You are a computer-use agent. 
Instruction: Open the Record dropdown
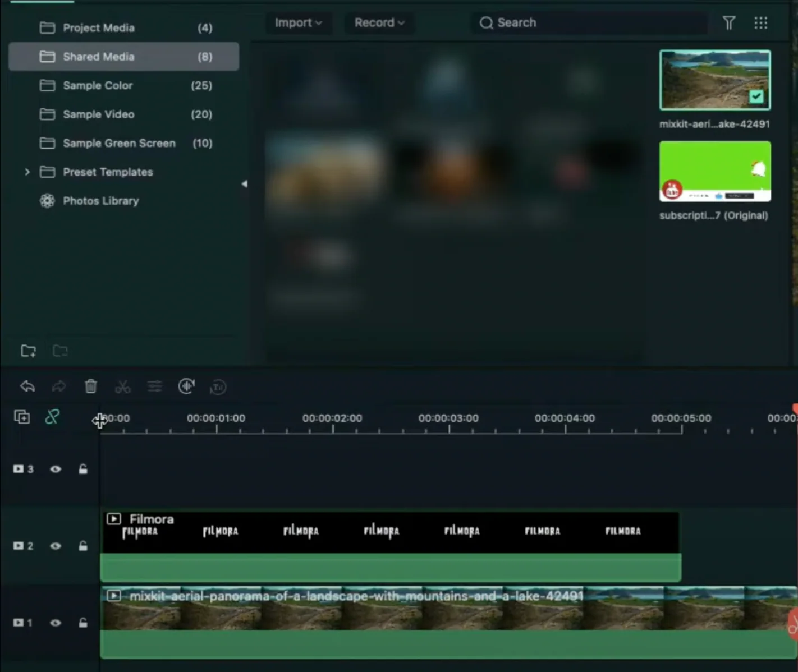click(x=379, y=23)
